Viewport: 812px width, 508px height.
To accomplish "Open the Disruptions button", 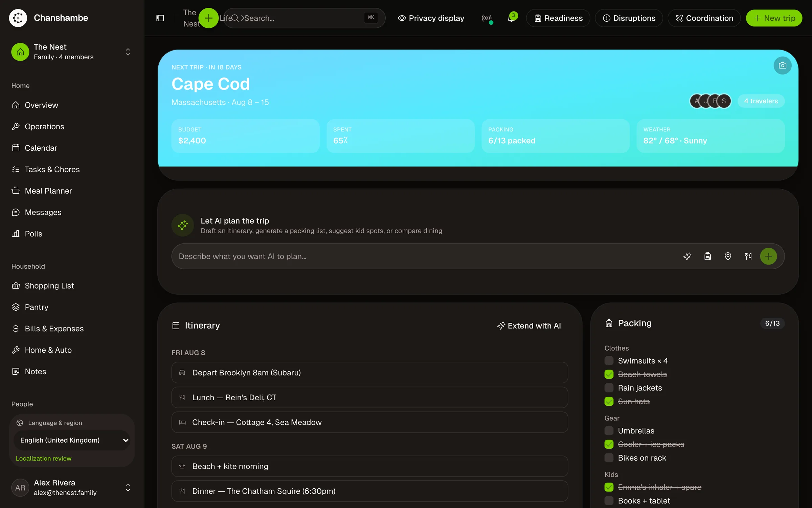I will [x=629, y=18].
